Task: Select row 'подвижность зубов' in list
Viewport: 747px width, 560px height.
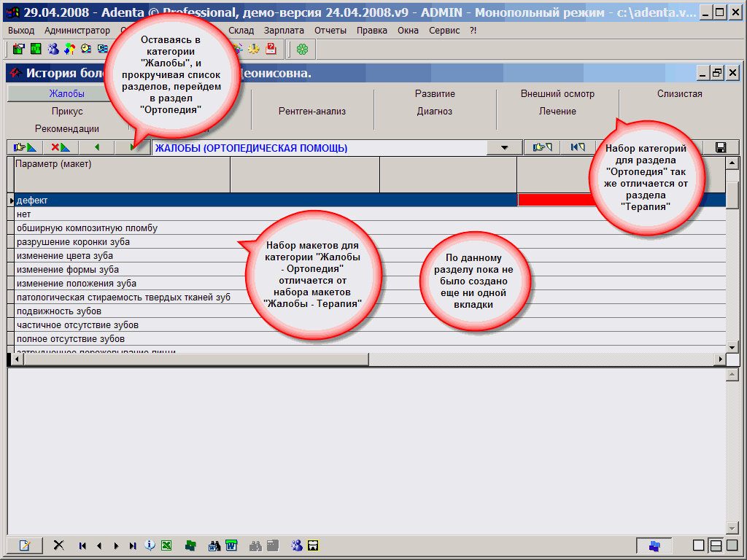Action: click(x=58, y=311)
